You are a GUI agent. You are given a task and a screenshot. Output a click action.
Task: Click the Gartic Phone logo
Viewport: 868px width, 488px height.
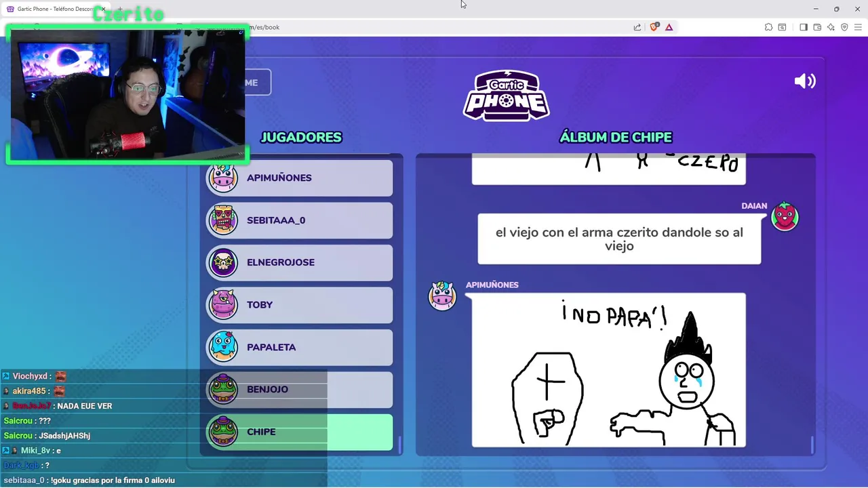[x=507, y=96]
